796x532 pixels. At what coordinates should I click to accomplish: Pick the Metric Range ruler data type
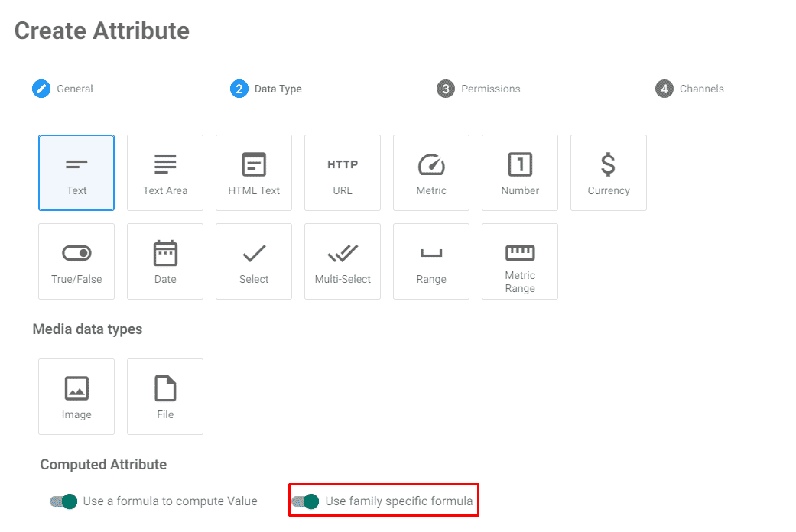tap(520, 261)
